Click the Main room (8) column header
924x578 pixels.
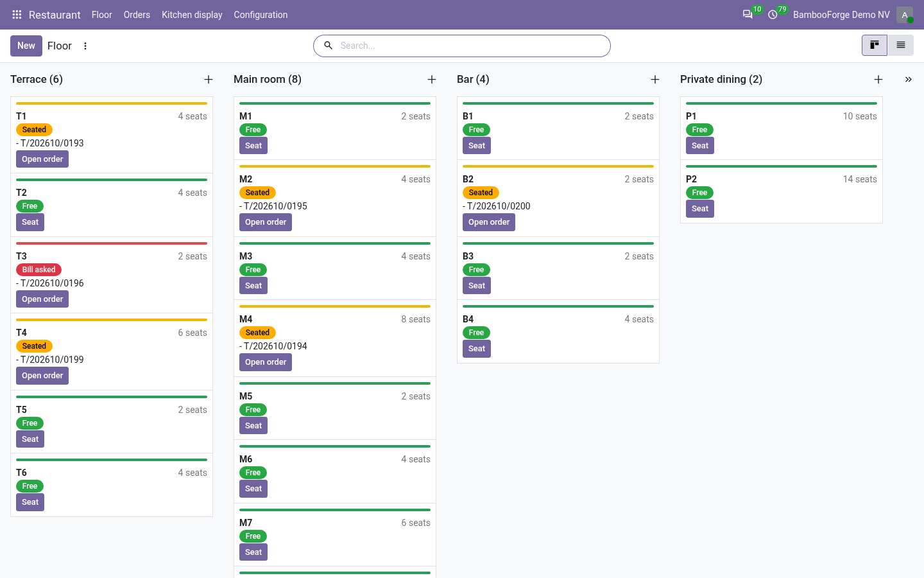click(268, 80)
